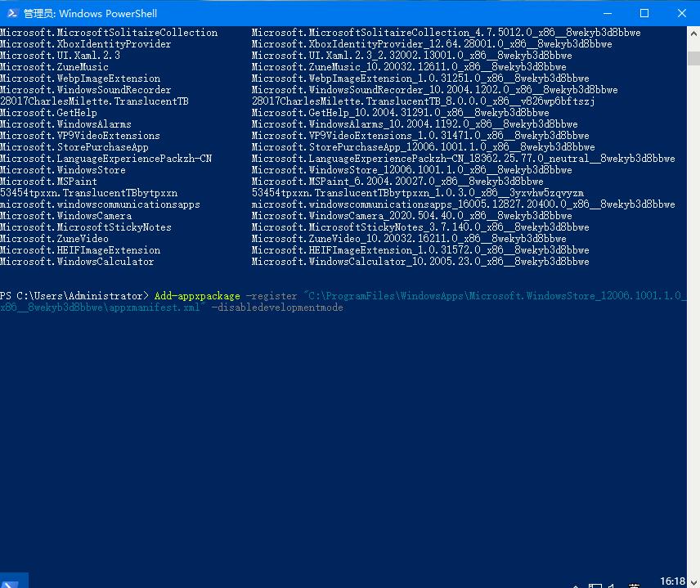The width and height of the screenshot is (700, 588).
Task: Click the -register parameter in the command
Action: click(x=271, y=295)
